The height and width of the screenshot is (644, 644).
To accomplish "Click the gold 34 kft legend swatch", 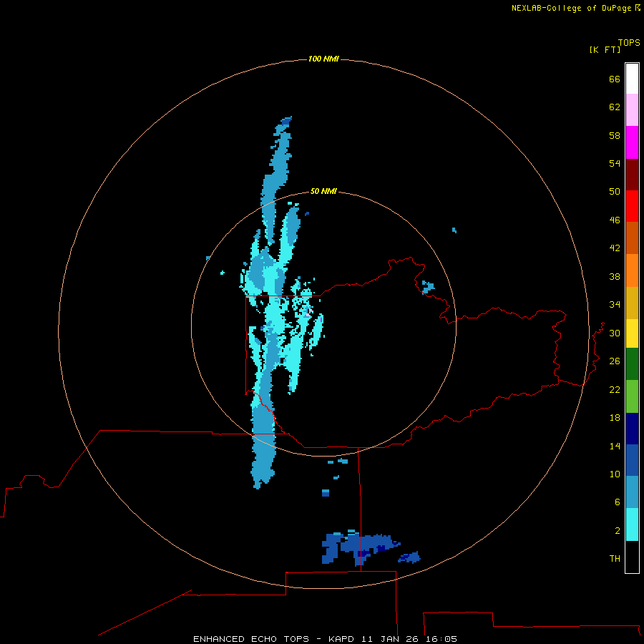I will pos(632,303).
